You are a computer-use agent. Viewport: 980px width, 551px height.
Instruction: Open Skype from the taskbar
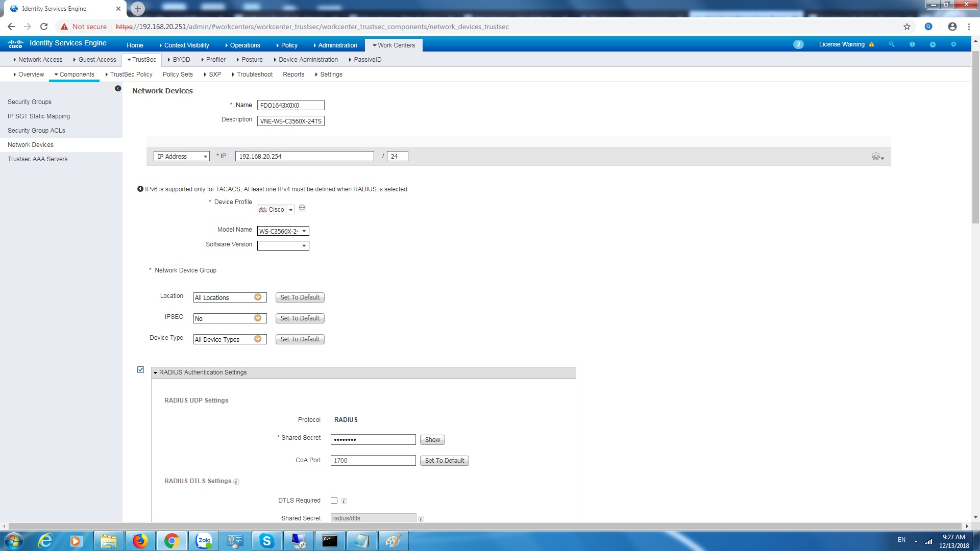click(267, 540)
